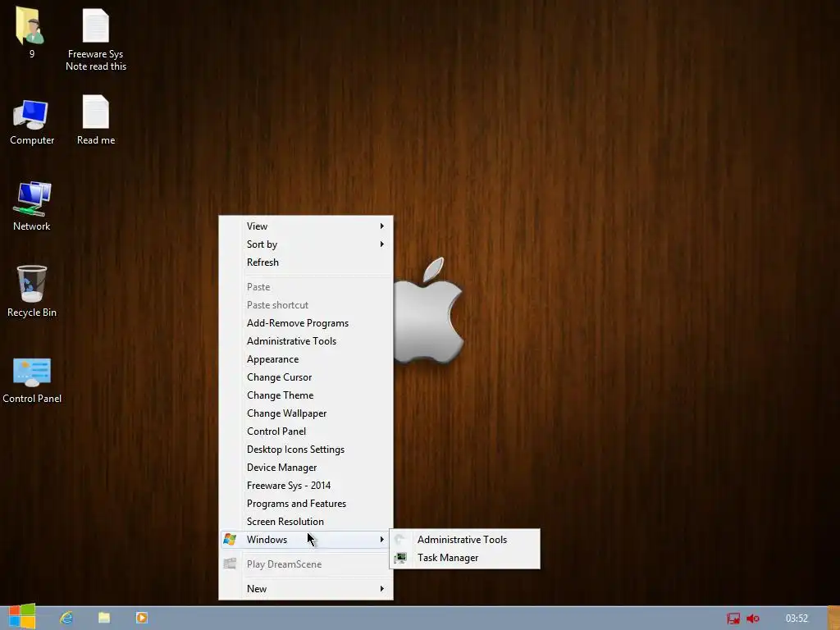This screenshot has width=840, height=630.
Task: Choose Change Wallpaper from menu
Action: (x=306, y=413)
